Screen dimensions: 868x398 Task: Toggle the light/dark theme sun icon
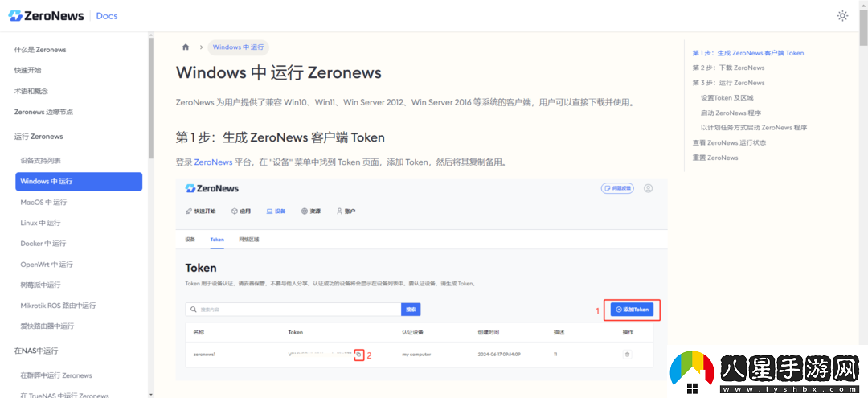coord(842,16)
